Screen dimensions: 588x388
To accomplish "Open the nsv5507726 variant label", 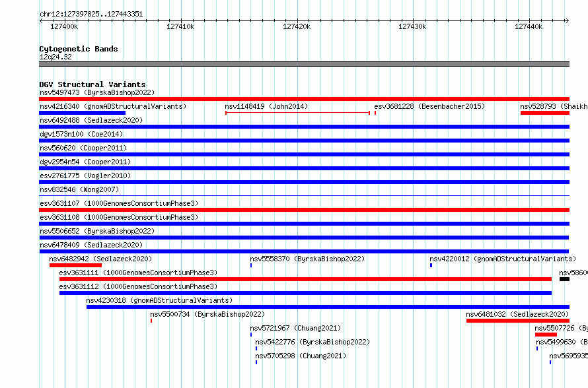I will click(x=561, y=328).
